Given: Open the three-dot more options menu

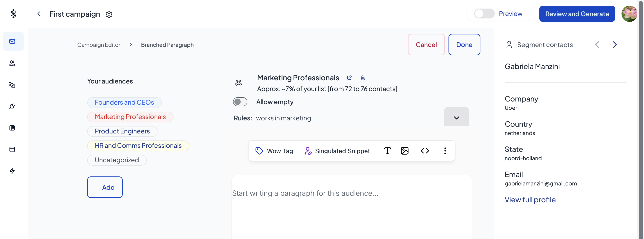Looking at the screenshot, I should click(445, 151).
